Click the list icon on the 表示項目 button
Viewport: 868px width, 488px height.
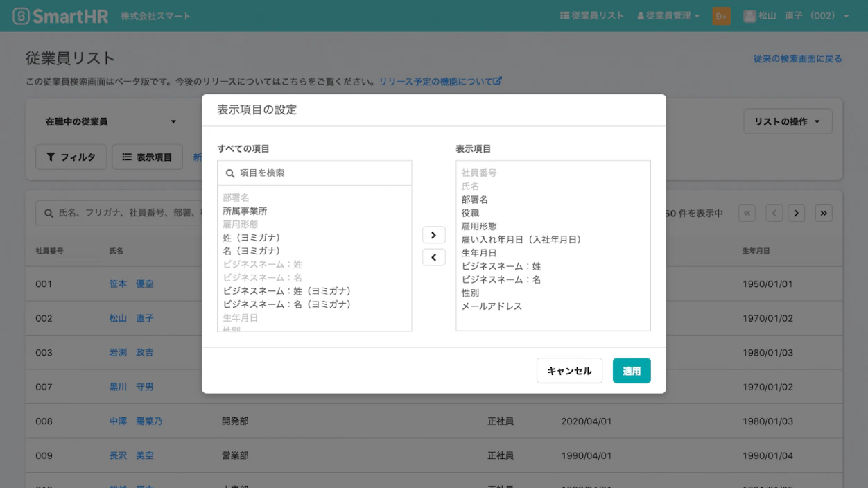(x=125, y=157)
